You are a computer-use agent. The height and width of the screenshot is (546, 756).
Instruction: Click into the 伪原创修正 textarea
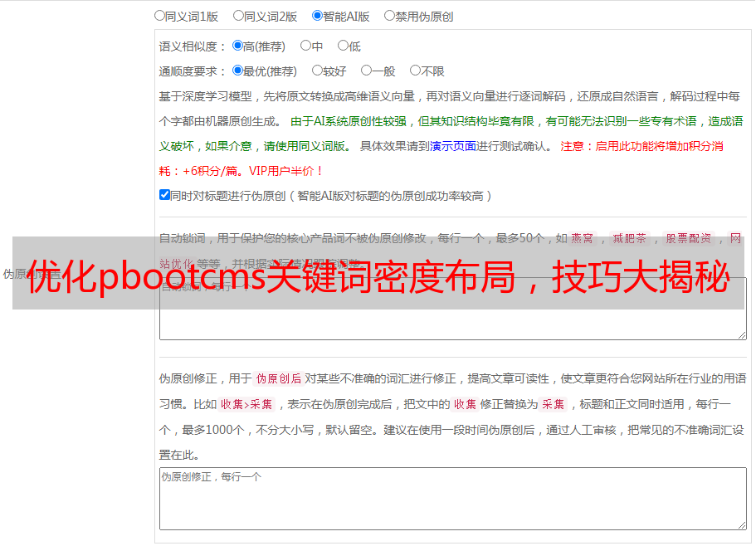(453, 499)
